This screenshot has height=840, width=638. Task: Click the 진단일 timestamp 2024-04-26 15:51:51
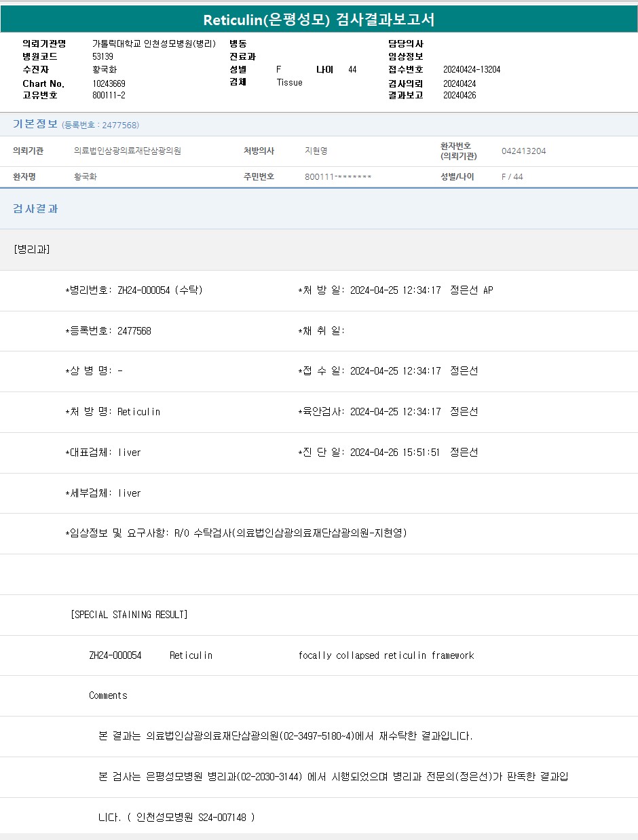394,453
